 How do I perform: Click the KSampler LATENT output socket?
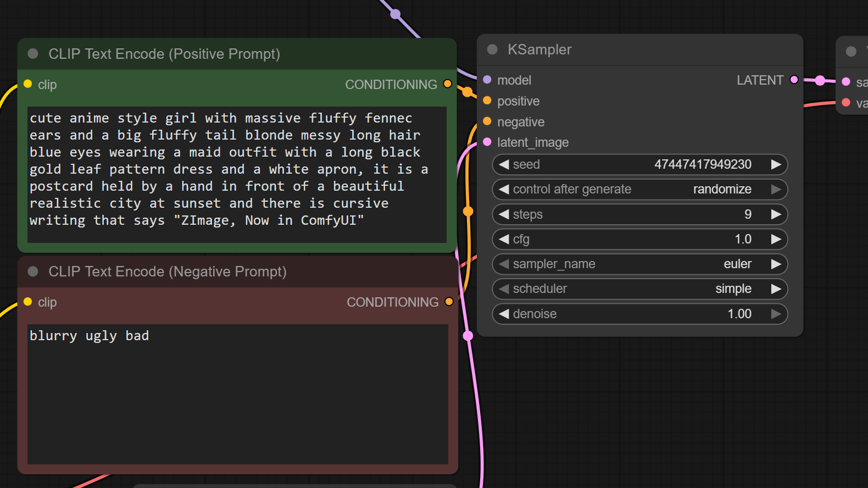click(x=794, y=80)
